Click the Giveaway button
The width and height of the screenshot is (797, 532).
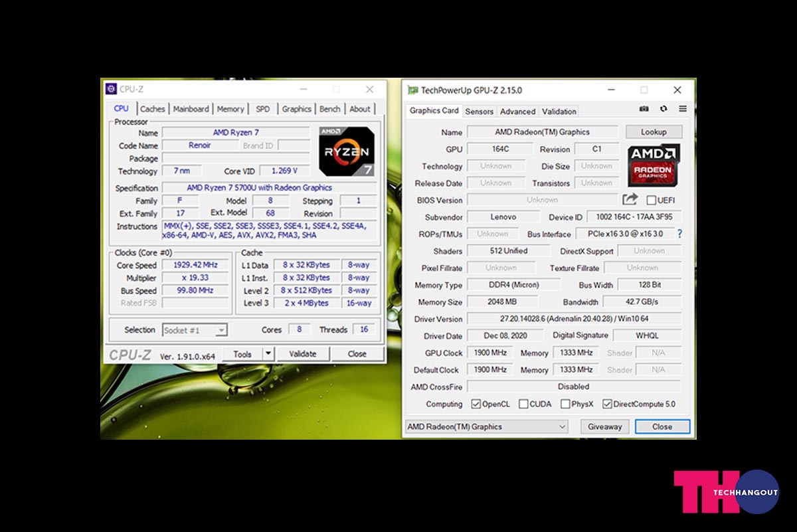(x=605, y=426)
